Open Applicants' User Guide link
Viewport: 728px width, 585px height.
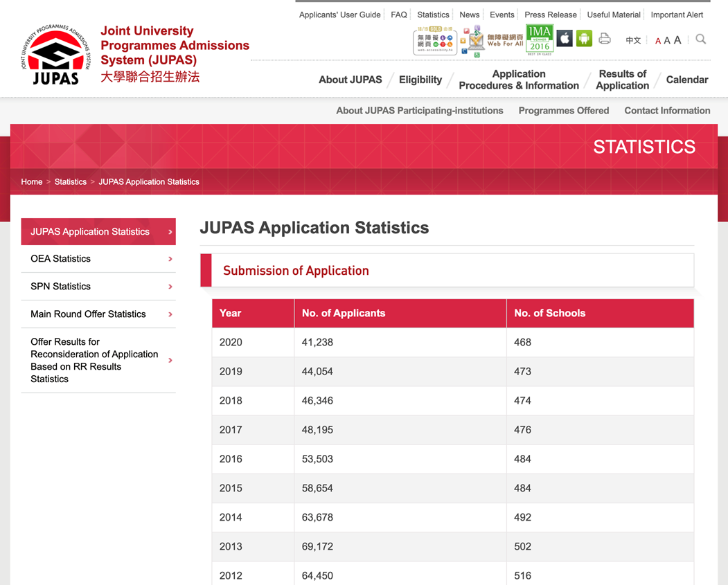tap(340, 15)
